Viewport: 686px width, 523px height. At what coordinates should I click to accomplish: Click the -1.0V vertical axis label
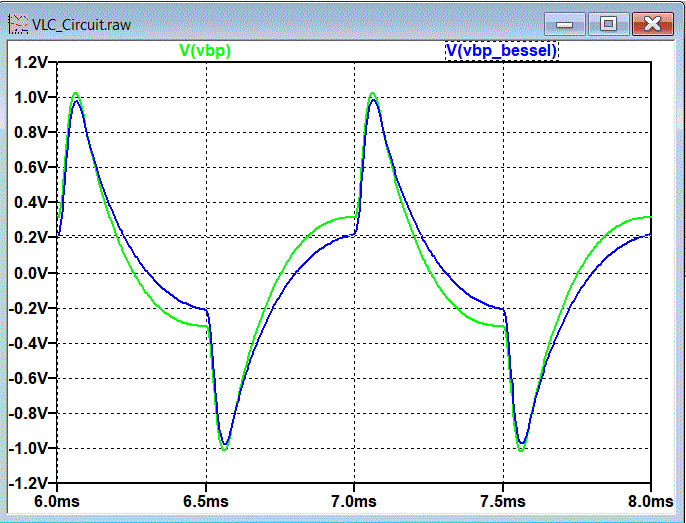coord(28,448)
